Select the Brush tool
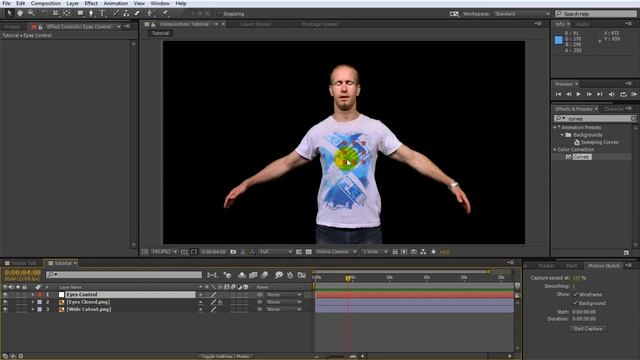 116,13
